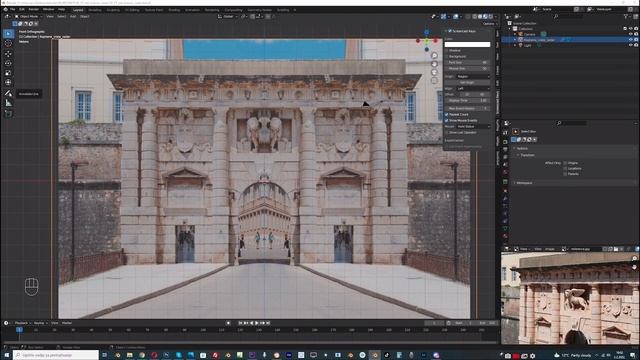Switch to rendered viewport shading
The width and height of the screenshot is (640, 360).
pyautogui.click(x=491, y=16)
